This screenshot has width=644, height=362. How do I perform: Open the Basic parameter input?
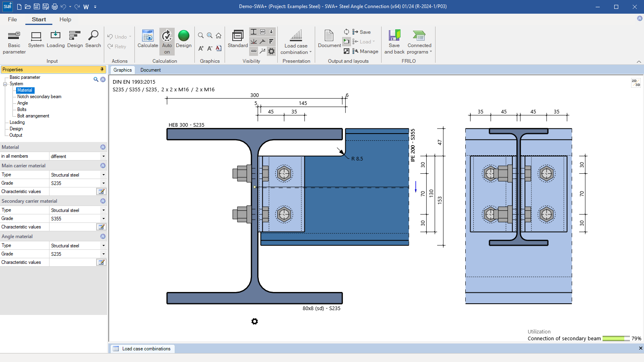tap(14, 42)
